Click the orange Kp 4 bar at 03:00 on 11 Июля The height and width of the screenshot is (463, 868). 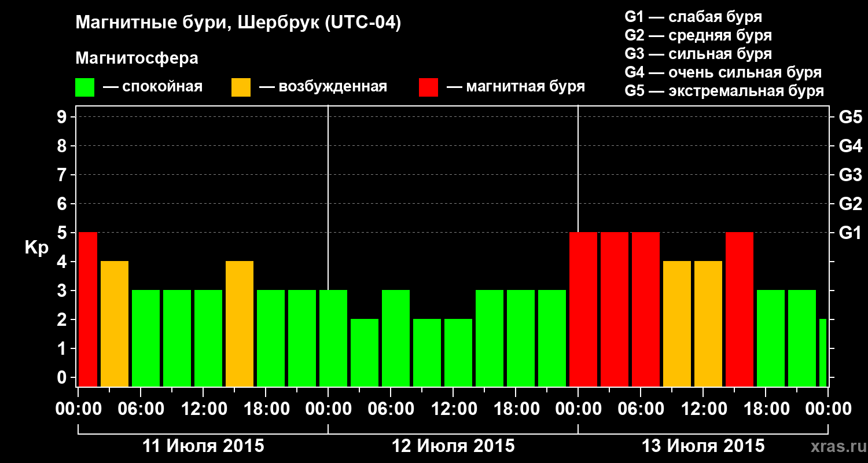[115, 324]
